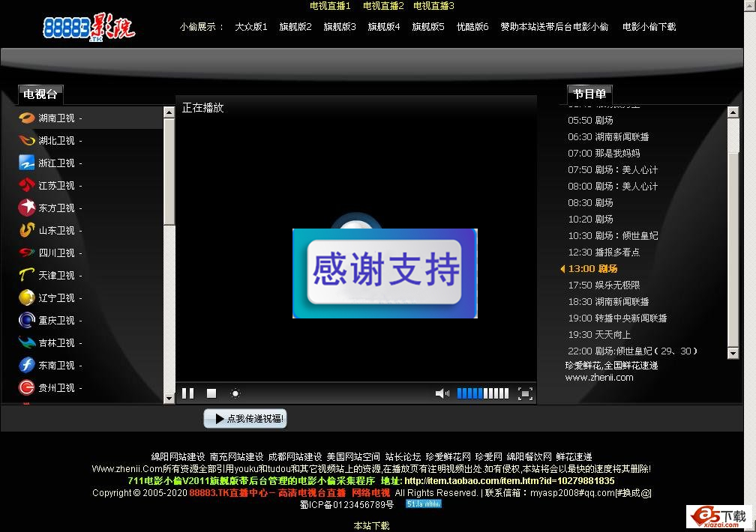This screenshot has width=756, height=532.
Task: Click the 东南卫视 channel logo icon
Action: pos(26,365)
